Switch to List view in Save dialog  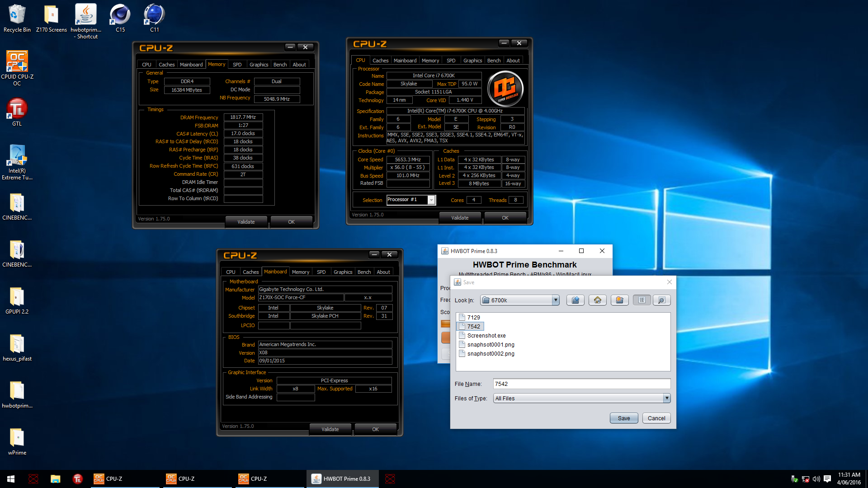click(642, 300)
